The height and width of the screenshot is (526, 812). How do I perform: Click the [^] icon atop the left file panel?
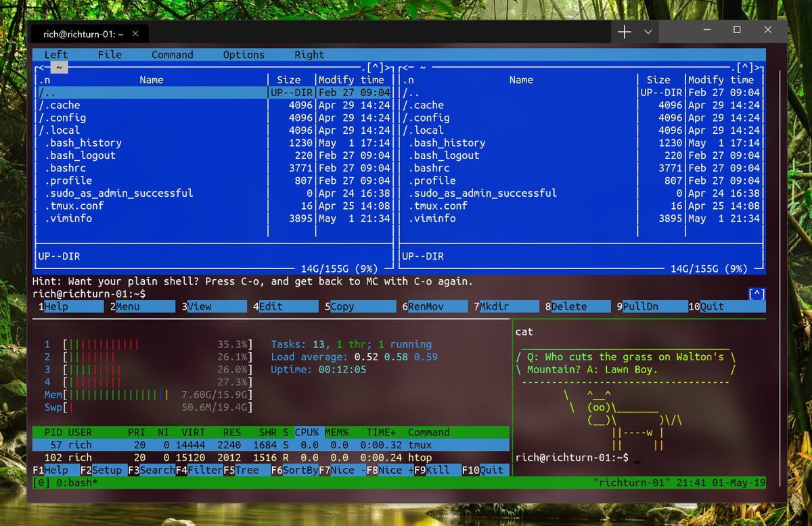coord(374,67)
